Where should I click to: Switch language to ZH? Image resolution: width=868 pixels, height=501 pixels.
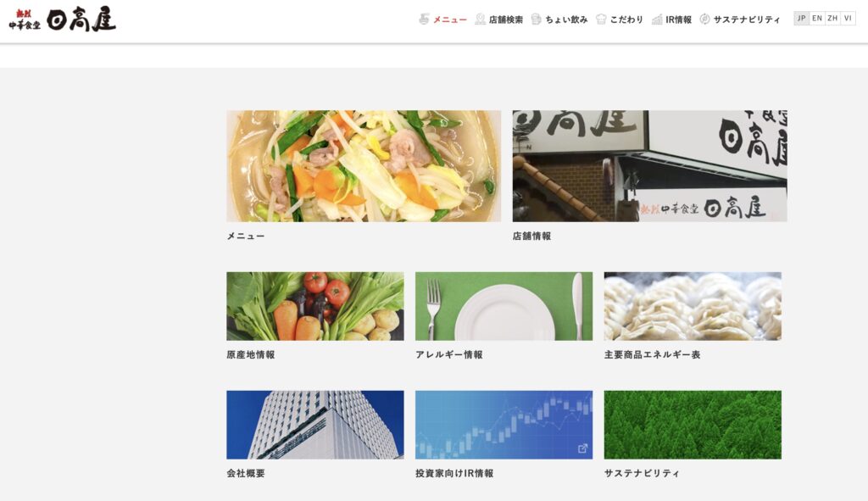click(x=832, y=19)
